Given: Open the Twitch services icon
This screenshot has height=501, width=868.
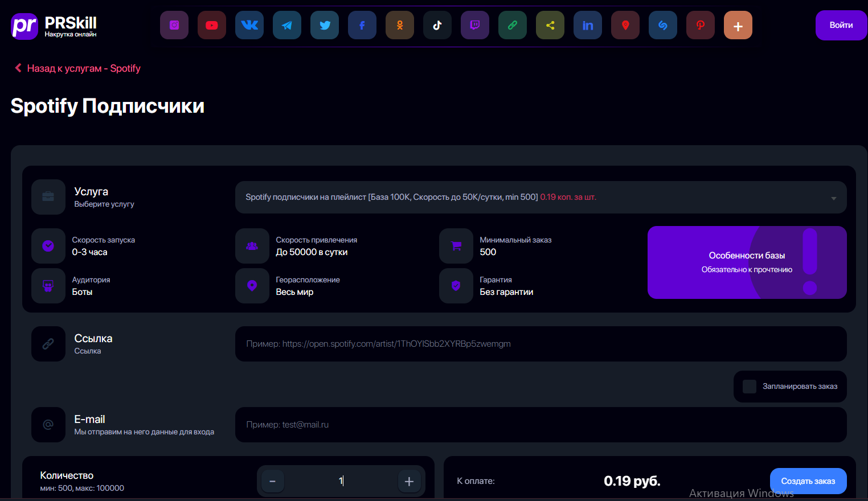Looking at the screenshot, I should (x=475, y=25).
